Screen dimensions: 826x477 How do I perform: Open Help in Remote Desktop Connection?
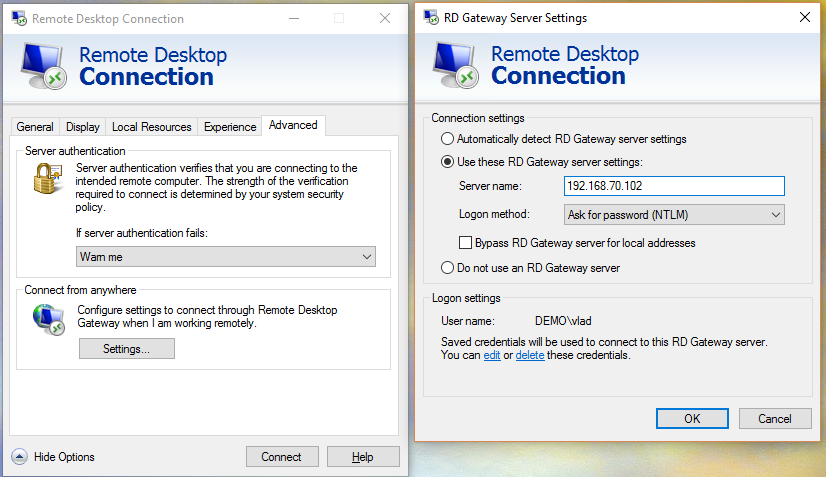coord(363,456)
